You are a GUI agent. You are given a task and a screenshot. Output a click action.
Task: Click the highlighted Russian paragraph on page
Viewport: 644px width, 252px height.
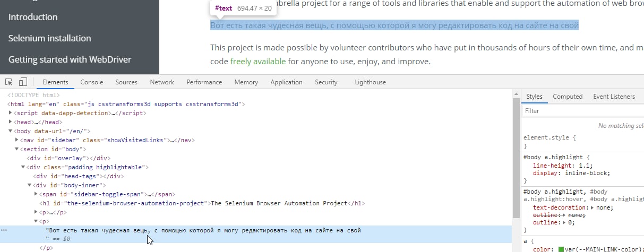(x=394, y=25)
